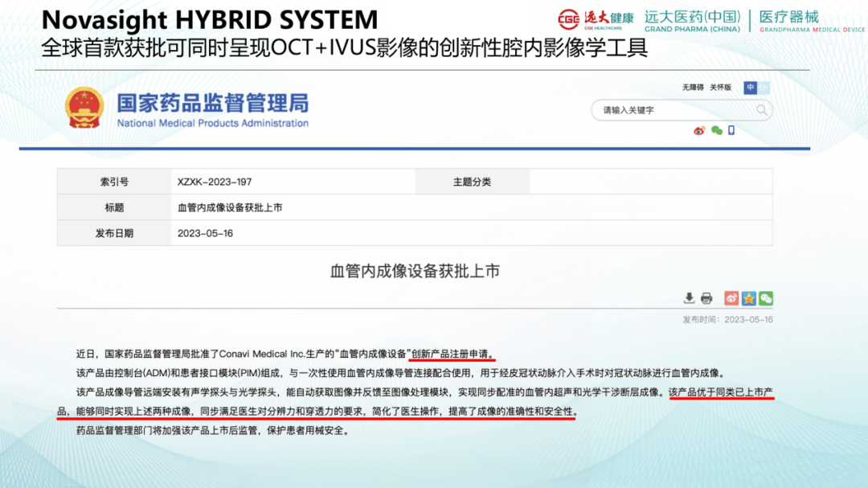The width and height of the screenshot is (868, 488).
Task: Open the 无障碍 accessibility option
Action: coord(693,87)
